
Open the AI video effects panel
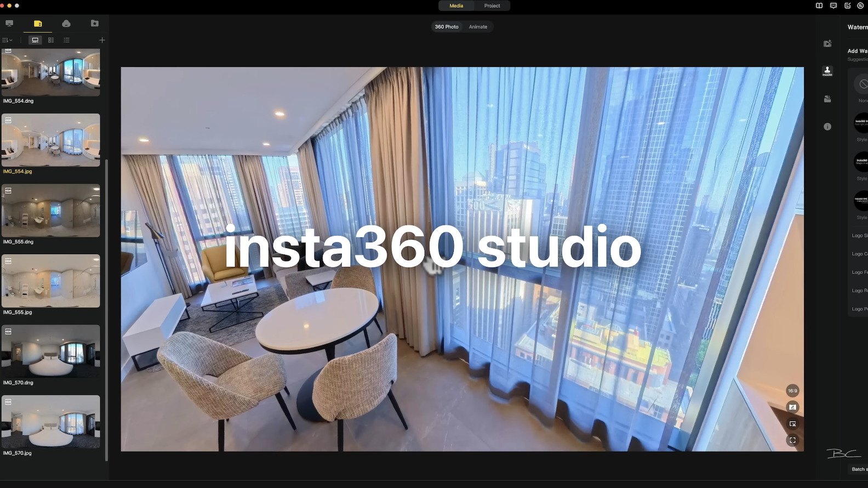(827, 43)
